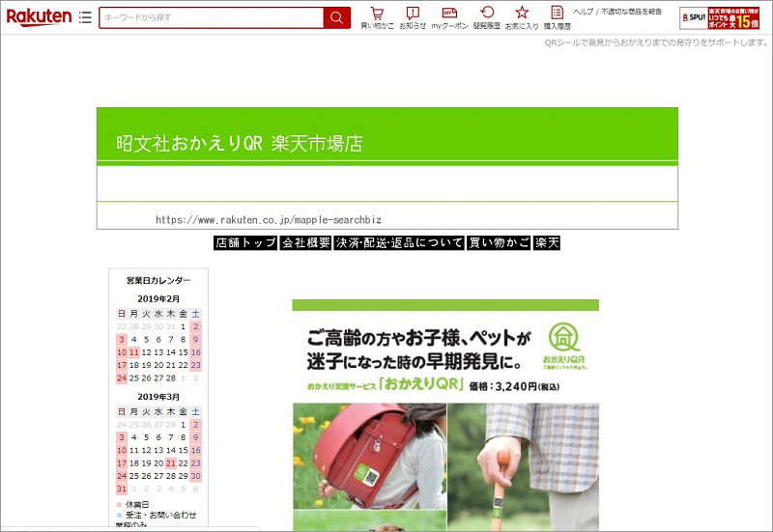Click the red search magnifier button

coord(336,17)
